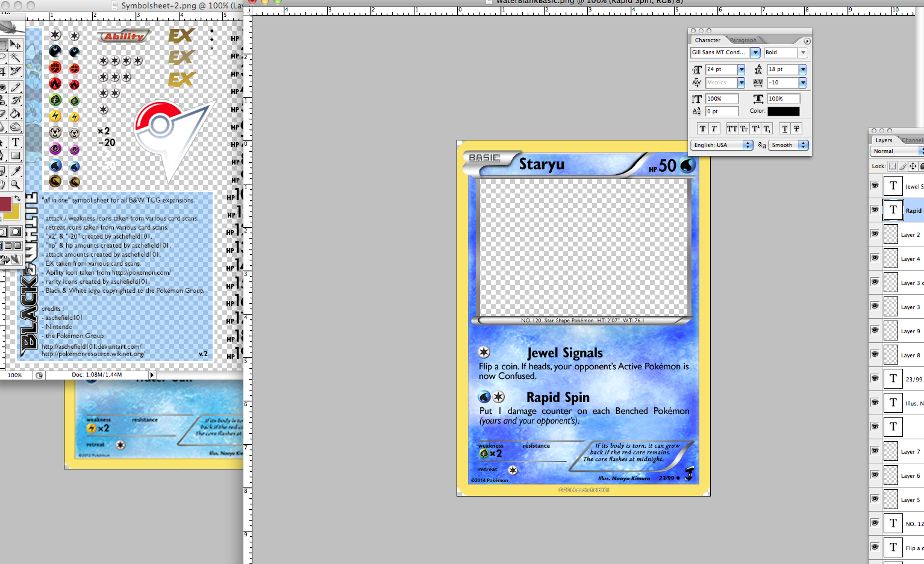Select the Magic Wand tool
924x564 pixels.
(x=15, y=57)
